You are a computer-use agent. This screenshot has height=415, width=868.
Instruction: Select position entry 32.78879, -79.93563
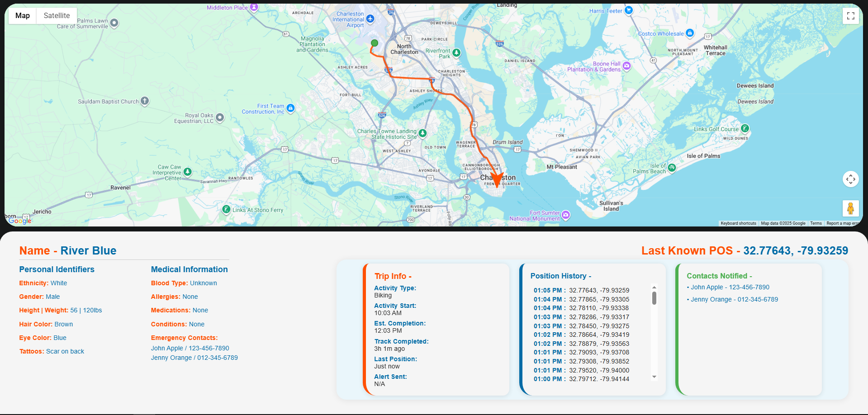(581, 344)
